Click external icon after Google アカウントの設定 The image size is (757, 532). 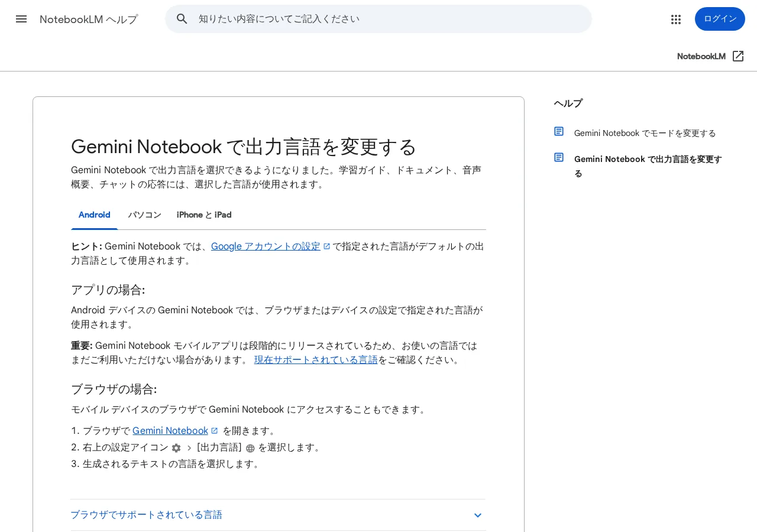coord(326,246)
